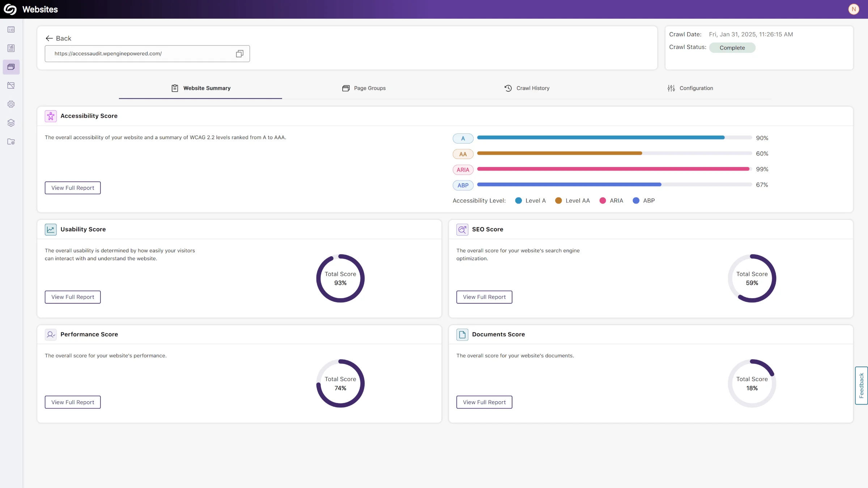868x488 pixels.
Task: Click the 60% value for AA
Action: (762, 154)
